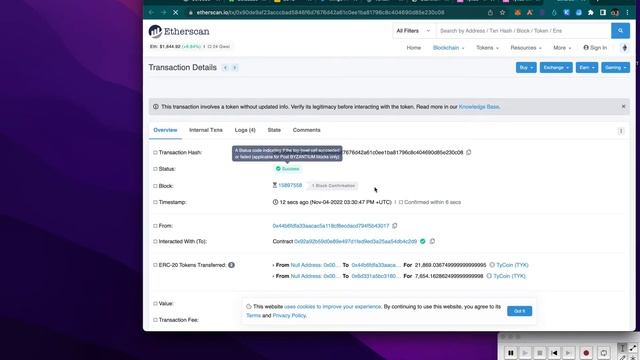Select the line tool in the recorder window

point(633,348)
